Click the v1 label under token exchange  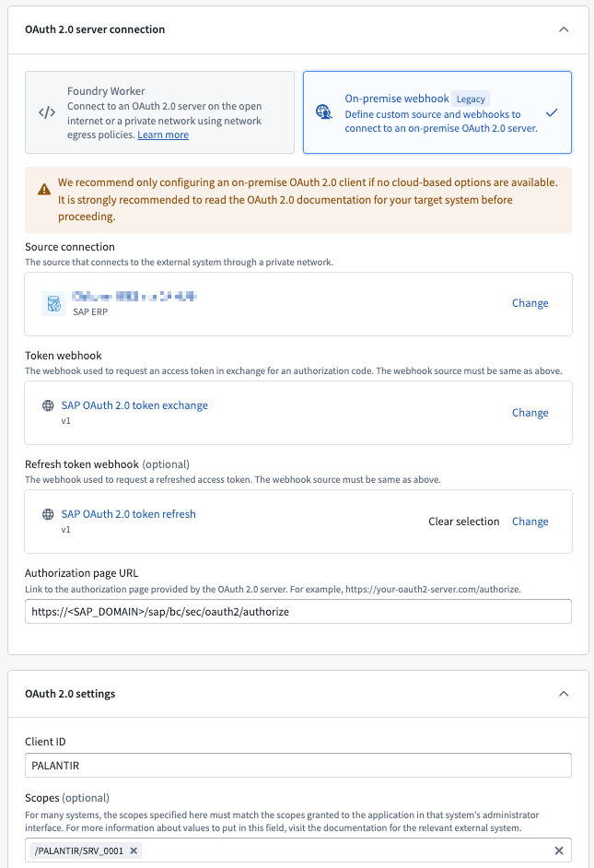[x=65, y=421]
